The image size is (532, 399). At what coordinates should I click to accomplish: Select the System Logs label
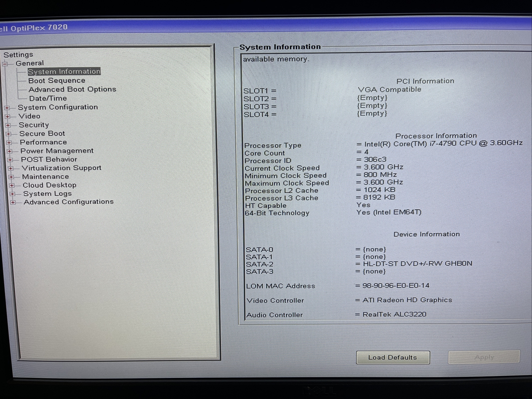pos(48,194)
